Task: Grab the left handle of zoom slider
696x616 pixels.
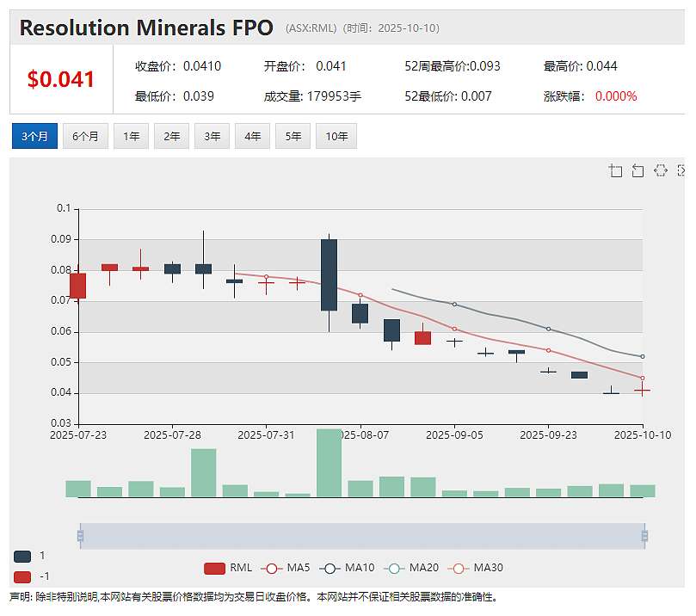Action: pyautogui.click(x=80, y=536)
